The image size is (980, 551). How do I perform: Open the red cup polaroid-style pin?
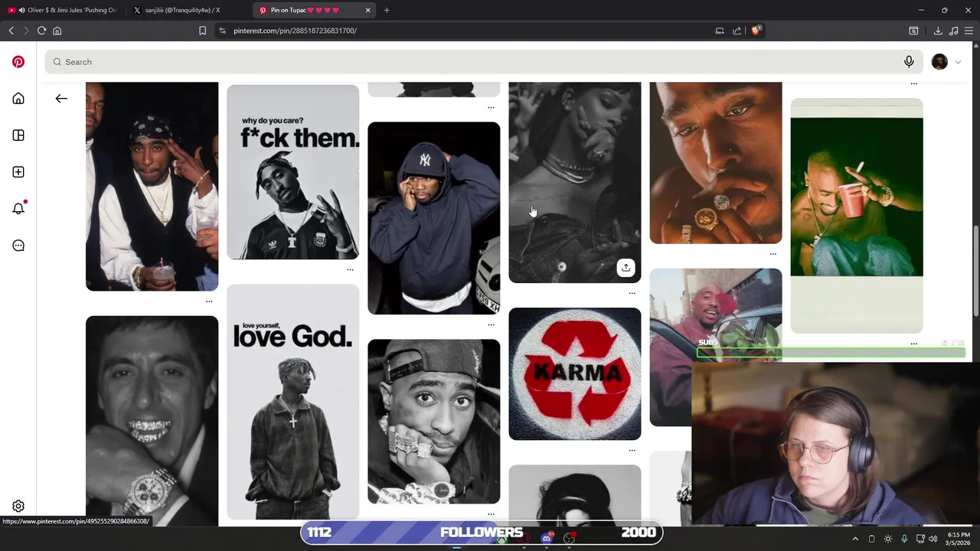857,216
